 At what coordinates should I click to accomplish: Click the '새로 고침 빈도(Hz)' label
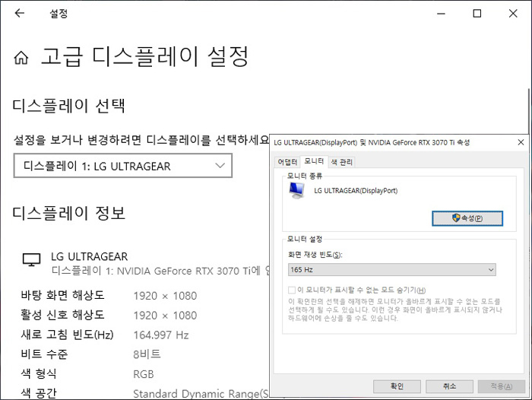[x=67, y=335]
